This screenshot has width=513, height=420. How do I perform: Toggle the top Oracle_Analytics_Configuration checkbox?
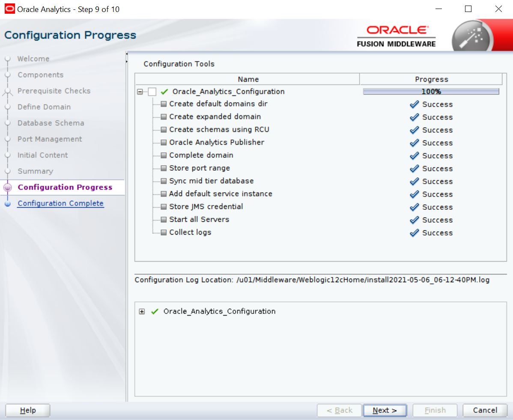(x=152, y=92)
